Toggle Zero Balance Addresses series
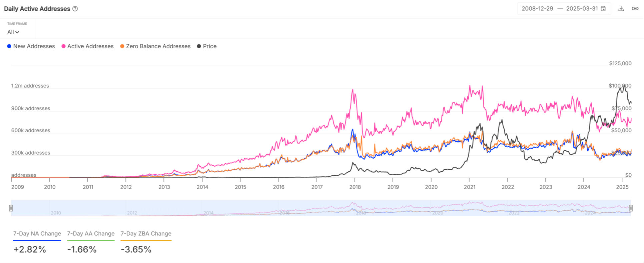 point(158,46)
